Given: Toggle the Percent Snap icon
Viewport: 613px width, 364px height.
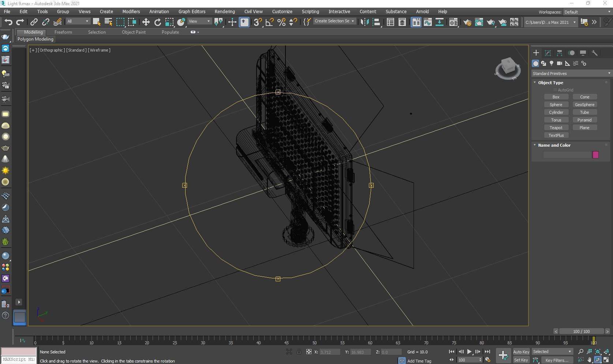Looking at the screenshot, I should pos(281,22).
